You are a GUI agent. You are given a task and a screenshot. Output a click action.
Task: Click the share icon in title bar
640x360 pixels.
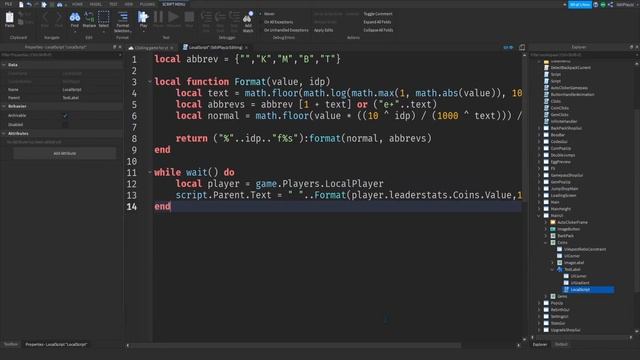tap(610, 4)
